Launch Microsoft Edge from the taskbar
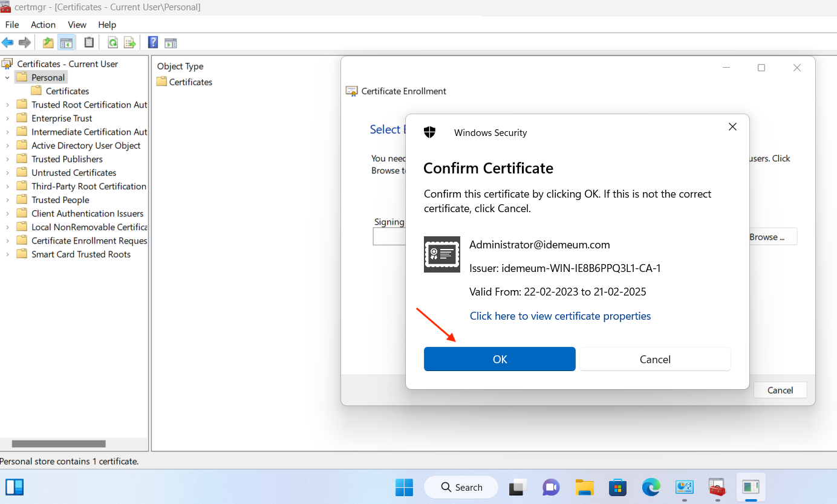Screen dimensions: 837x504 pyautogui.click(x=651, y=487)
